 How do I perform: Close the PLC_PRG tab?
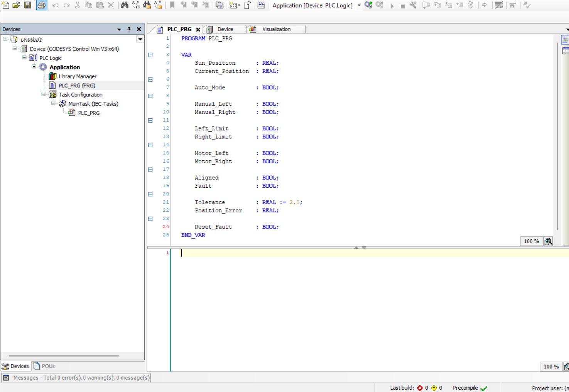point(198,29)
